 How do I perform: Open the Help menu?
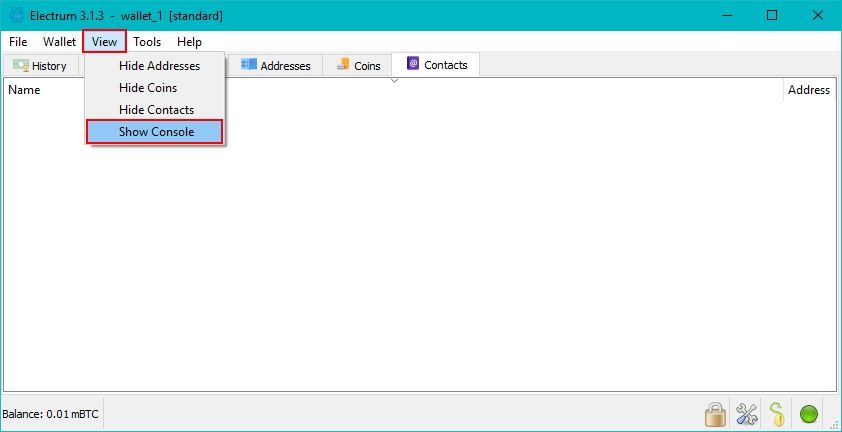point(190,42)
